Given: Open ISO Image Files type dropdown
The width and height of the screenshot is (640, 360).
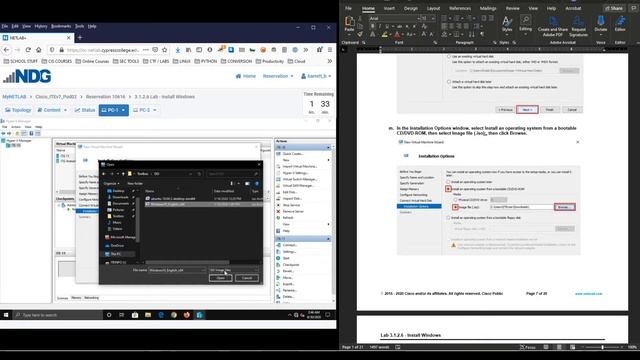Looking at the screenshot, I should (234, 270).
